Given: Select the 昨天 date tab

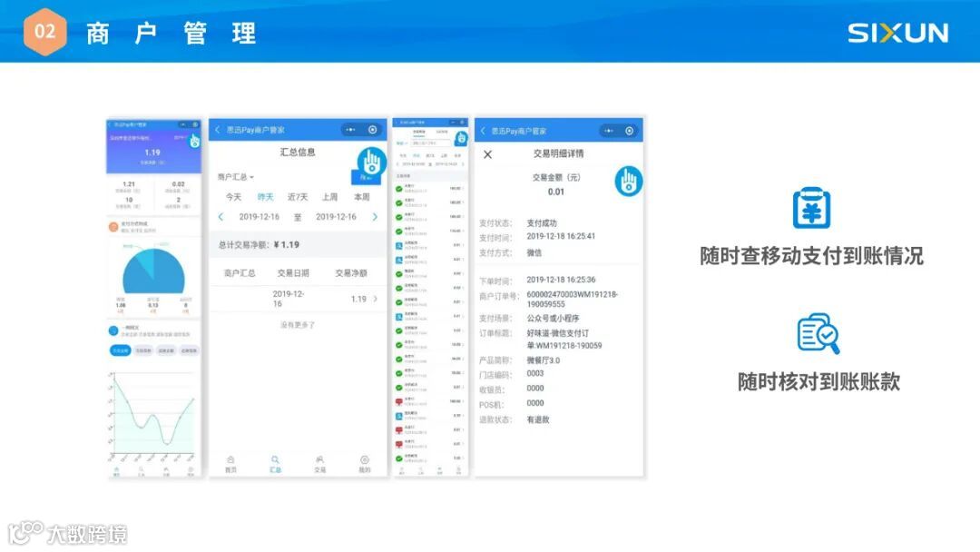Looking at the screenshot, I should click(x=266, y=197).
